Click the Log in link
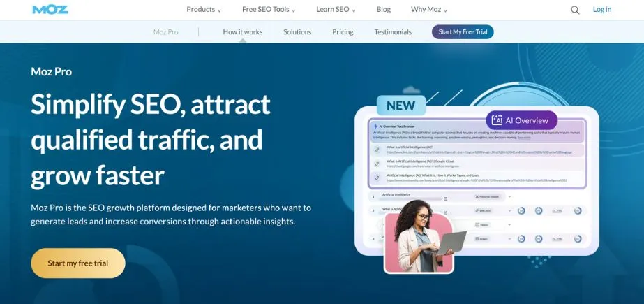 [x=602, y=10]
